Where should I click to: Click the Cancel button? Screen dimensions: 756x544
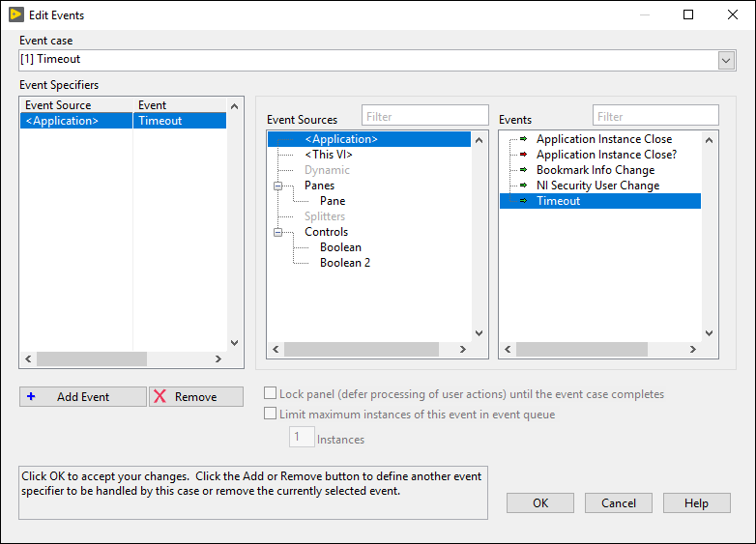[618, 503]
